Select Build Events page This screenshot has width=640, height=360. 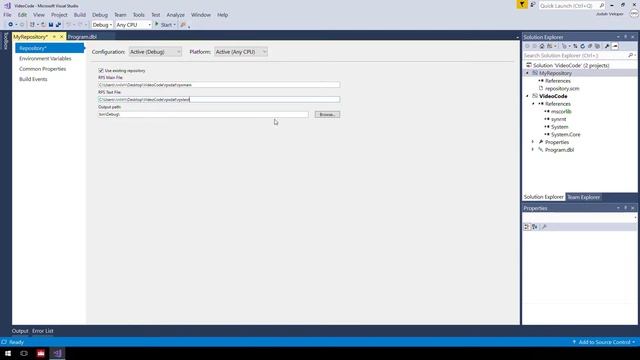pyautogui.click(x=33, y=79)
